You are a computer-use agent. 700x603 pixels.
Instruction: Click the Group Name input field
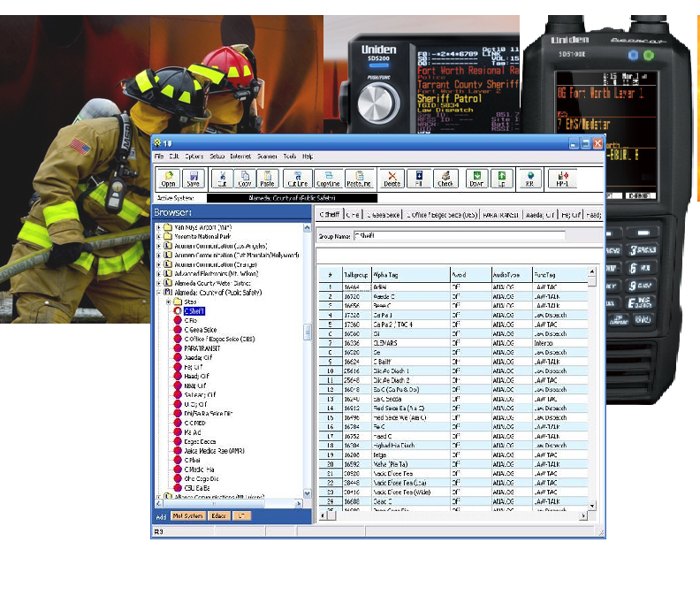click(459, 235)
